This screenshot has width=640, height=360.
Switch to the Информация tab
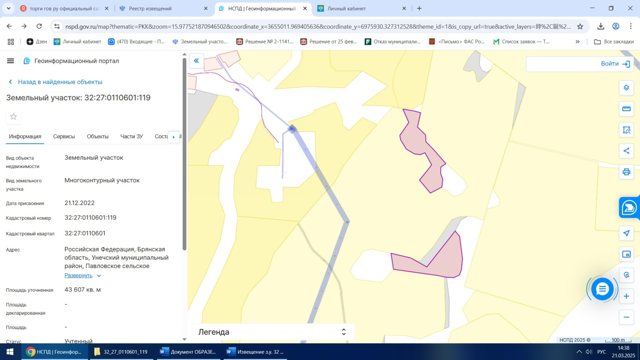(x=25, y=136)
